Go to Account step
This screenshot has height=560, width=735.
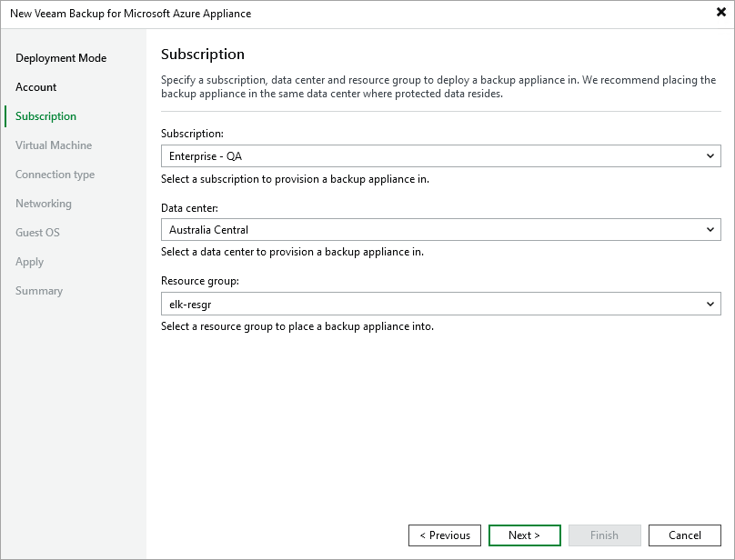pyautogui.click(x=35, y=87)
